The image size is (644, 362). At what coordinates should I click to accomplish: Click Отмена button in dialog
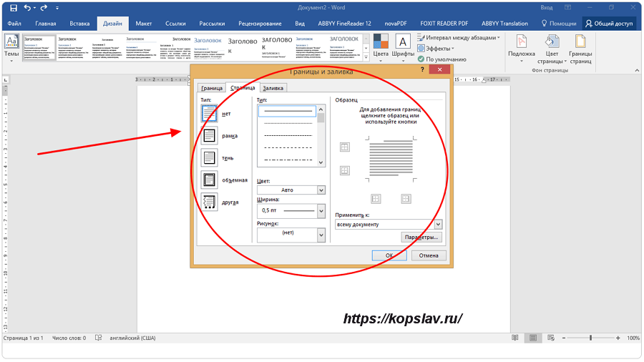click(x=429, y=255)
